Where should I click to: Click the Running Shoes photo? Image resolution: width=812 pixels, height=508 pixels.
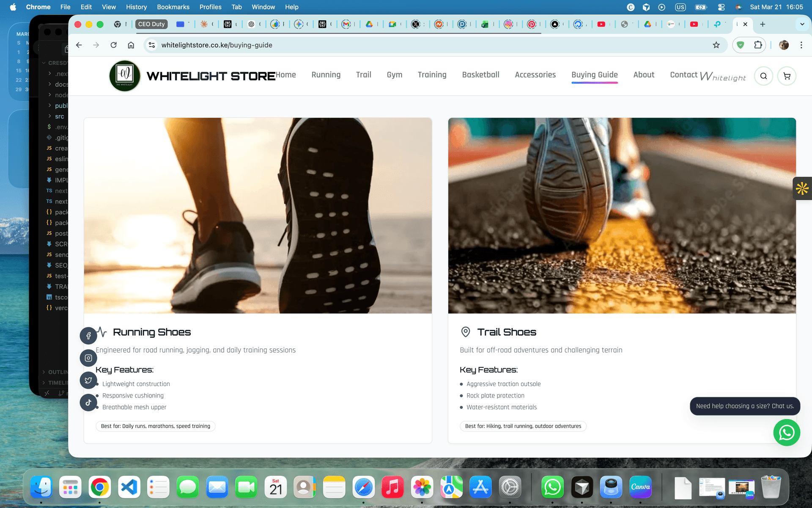click(x=258, y=215)
